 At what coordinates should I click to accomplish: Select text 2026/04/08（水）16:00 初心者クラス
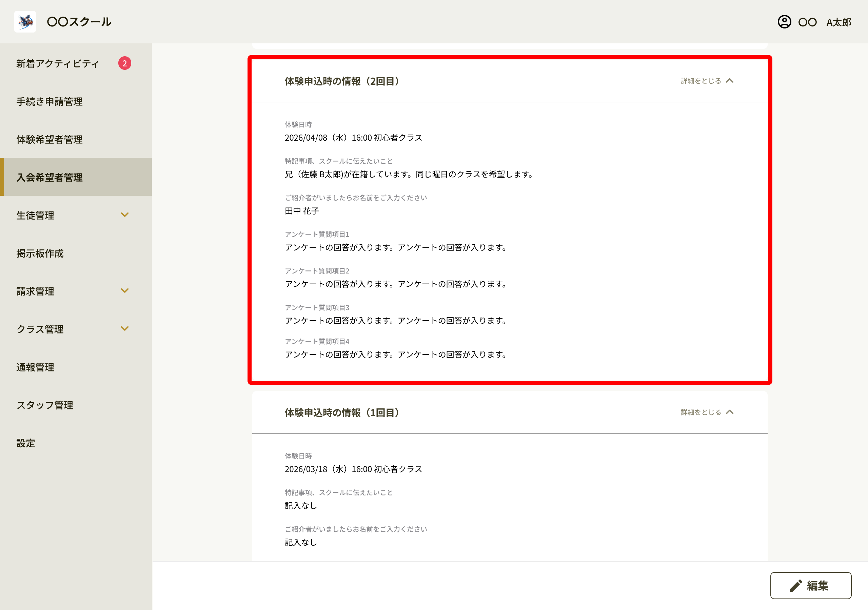point(354,138)
